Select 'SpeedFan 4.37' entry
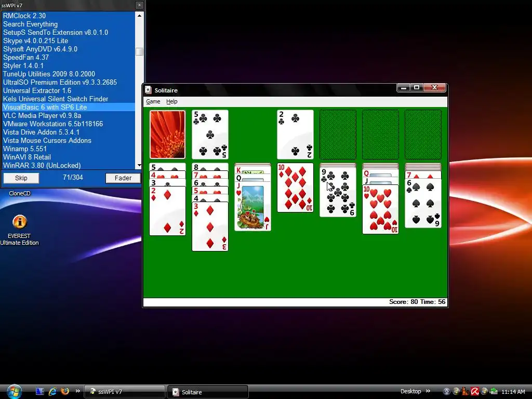The image size is (532, 399). coord(68,57)
